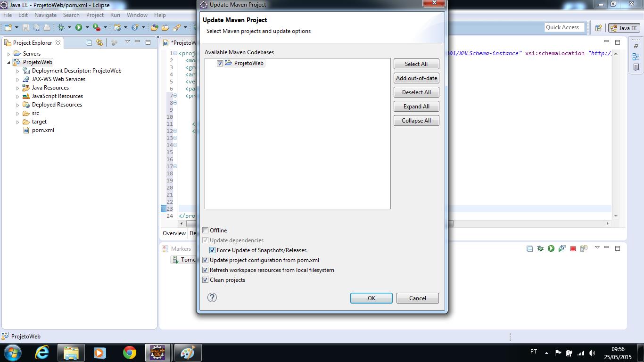Image resolution: width=644 pixels, height=362 pixels.
Task: Uncheck the Clean projects option
Action: (x=206, y=280)
